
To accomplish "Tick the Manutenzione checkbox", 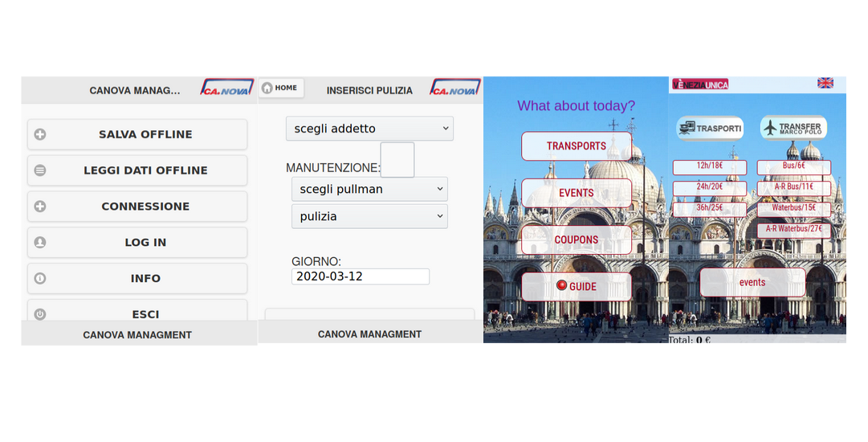I will click(397, 160).
